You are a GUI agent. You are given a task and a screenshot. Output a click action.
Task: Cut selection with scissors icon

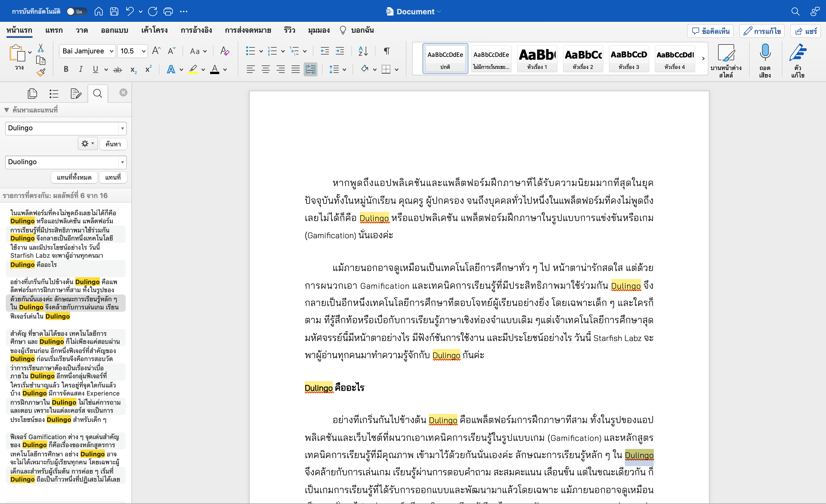(40, 48)
